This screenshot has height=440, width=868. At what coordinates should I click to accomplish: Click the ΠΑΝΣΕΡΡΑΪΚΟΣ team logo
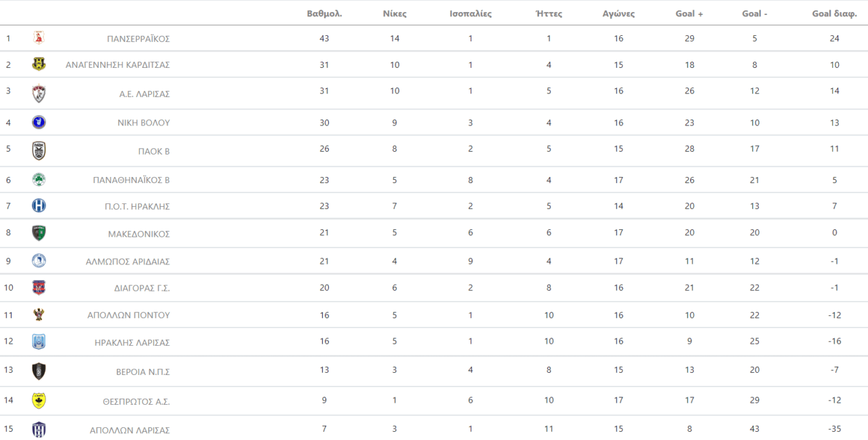39,38
